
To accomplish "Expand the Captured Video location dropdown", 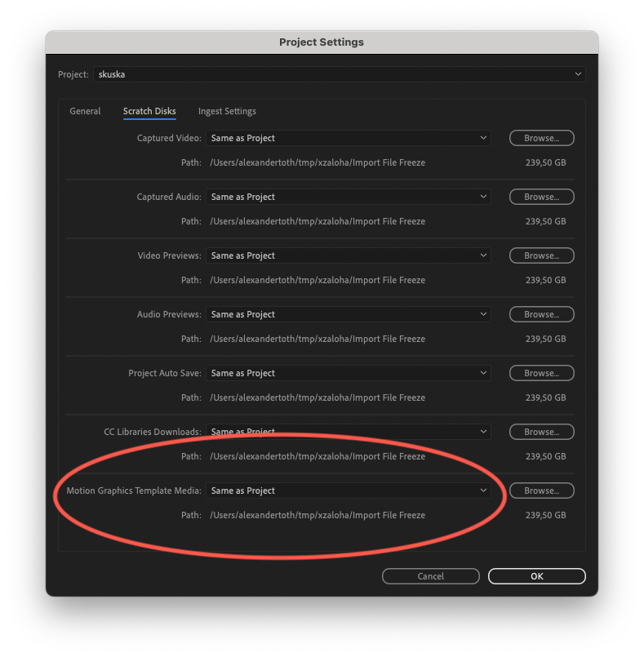I will tap(348, 138).
